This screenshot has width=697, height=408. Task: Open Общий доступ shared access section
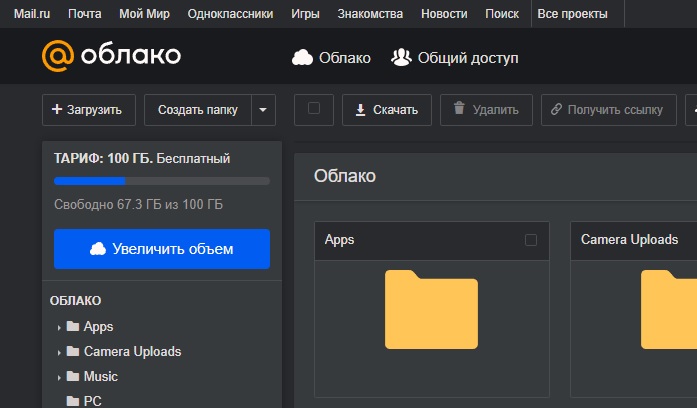pyautogui.click(x=454, y=58)
